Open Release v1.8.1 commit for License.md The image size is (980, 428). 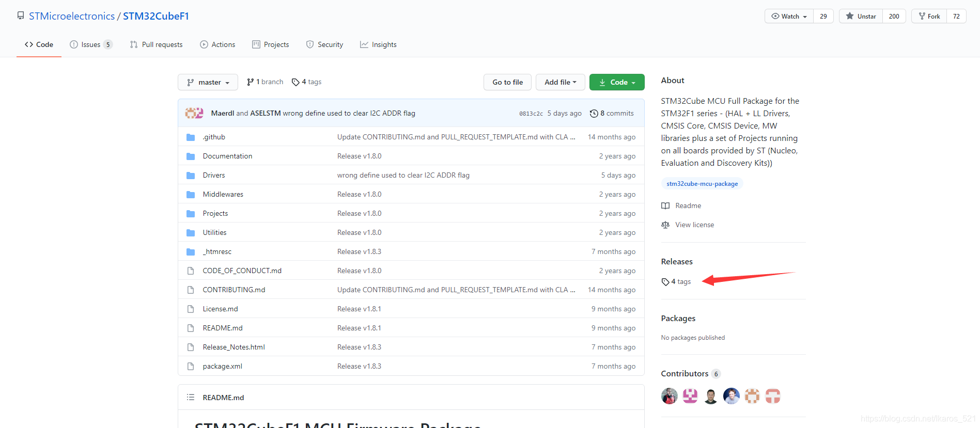tap(359, 309)
